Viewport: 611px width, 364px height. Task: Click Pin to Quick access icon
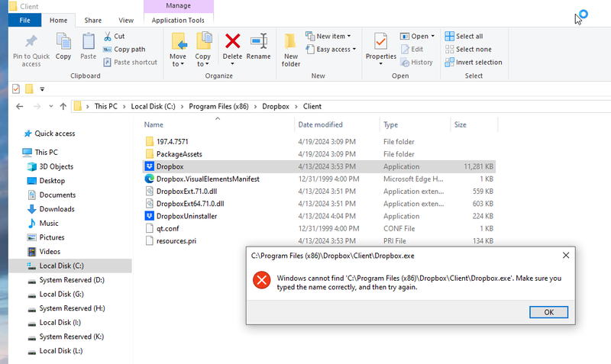coord(31,41)
